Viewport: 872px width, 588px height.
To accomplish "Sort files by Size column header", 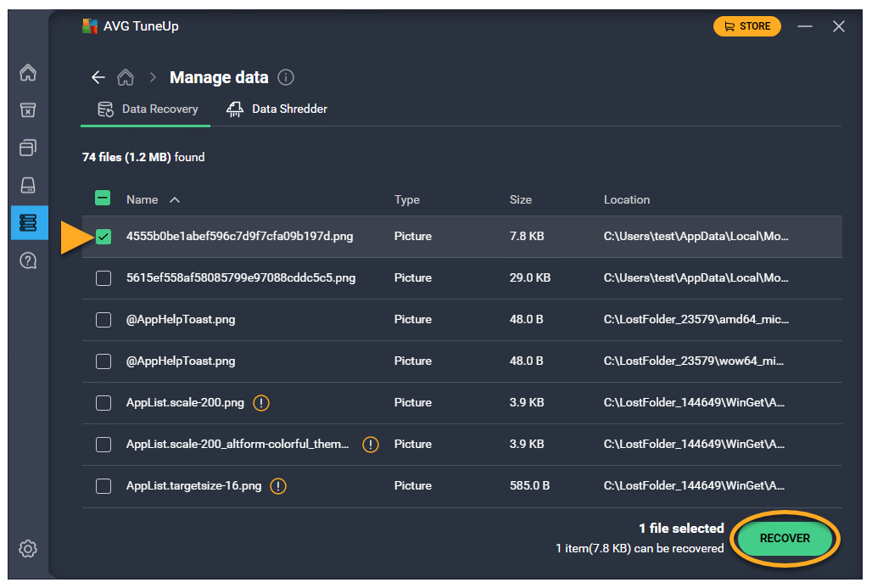I will (520, 200).
